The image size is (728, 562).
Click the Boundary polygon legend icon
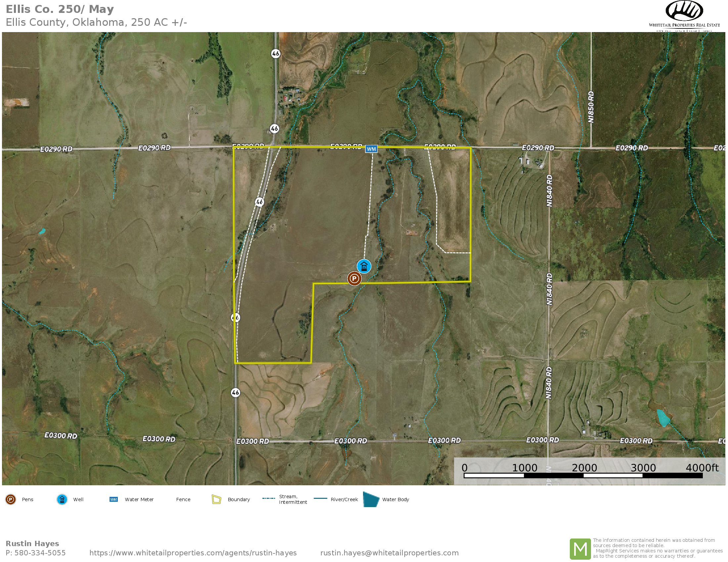pos(216,499)
